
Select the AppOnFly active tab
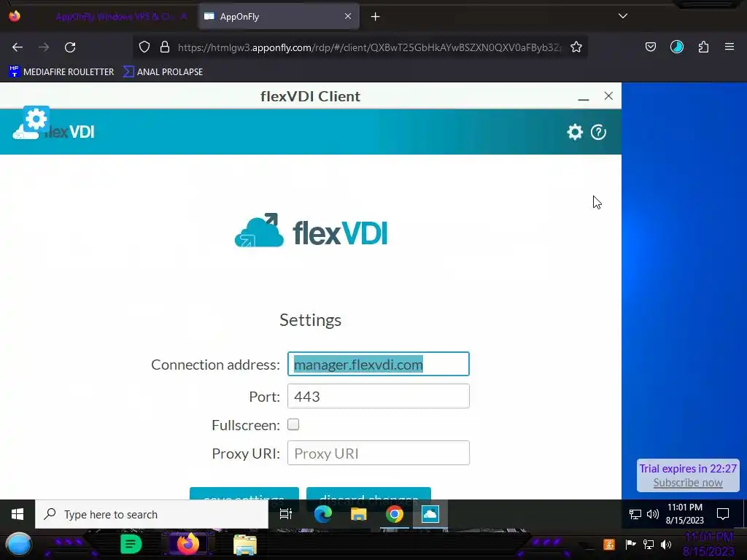tap(279, 17)
